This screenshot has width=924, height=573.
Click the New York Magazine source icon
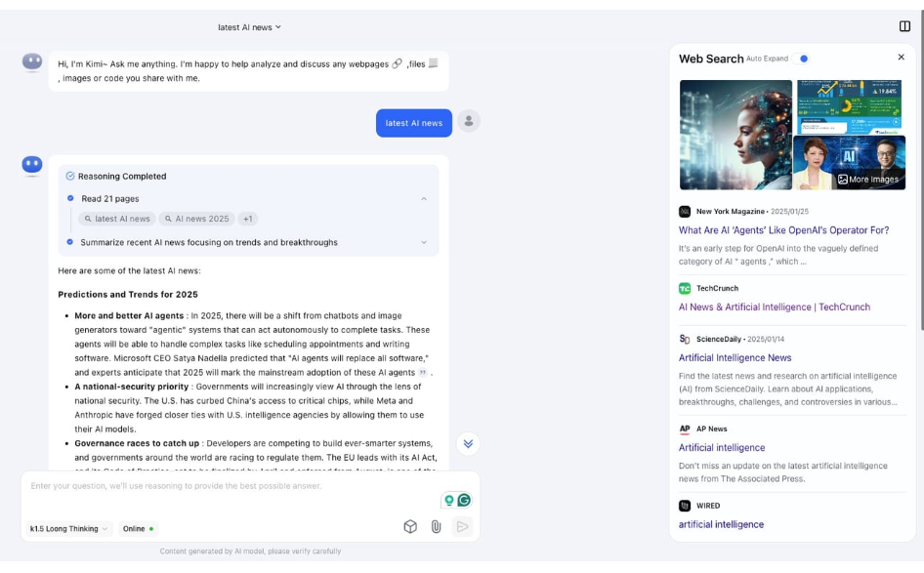(684, 212)
